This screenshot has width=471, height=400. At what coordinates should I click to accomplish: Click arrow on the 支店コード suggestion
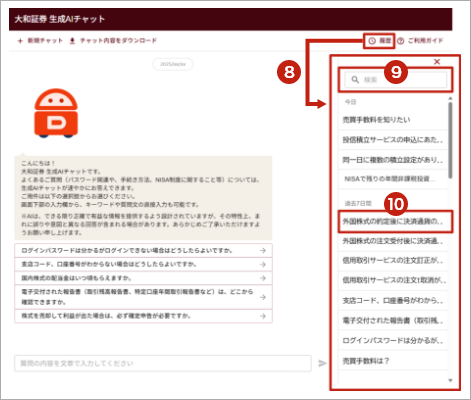263,264
